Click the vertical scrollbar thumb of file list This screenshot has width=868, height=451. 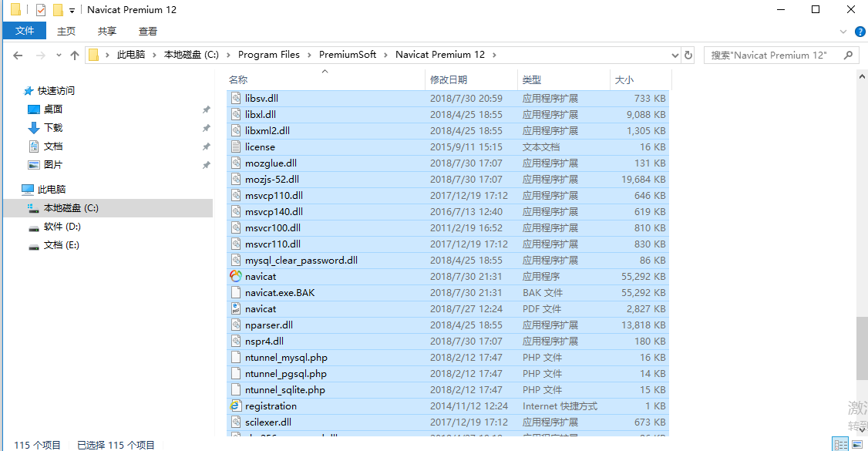(x=862, y=348)
